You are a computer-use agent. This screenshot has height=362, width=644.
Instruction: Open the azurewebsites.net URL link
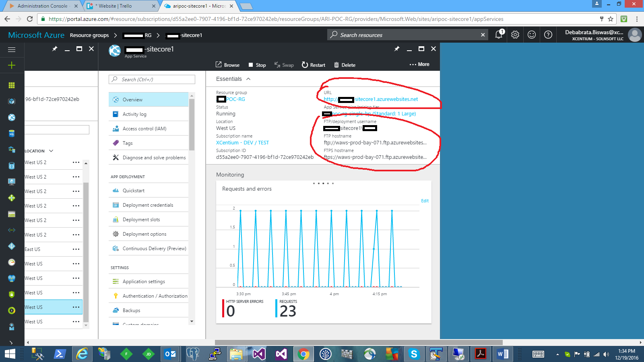tap(371, 99)
